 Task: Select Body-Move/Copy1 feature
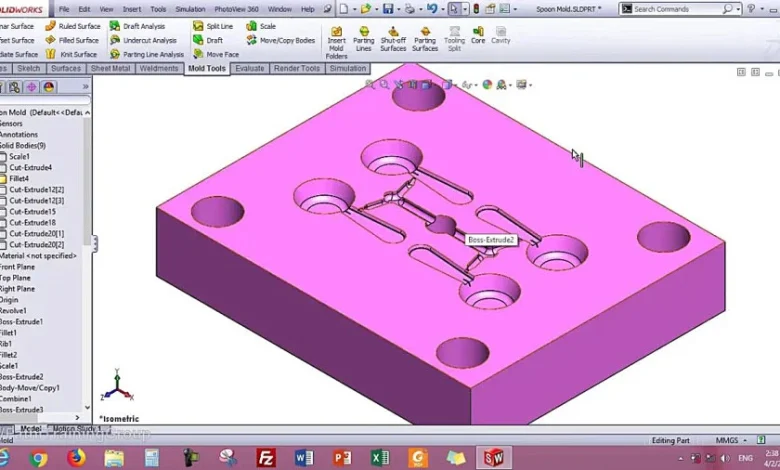(x=29, y=388)
